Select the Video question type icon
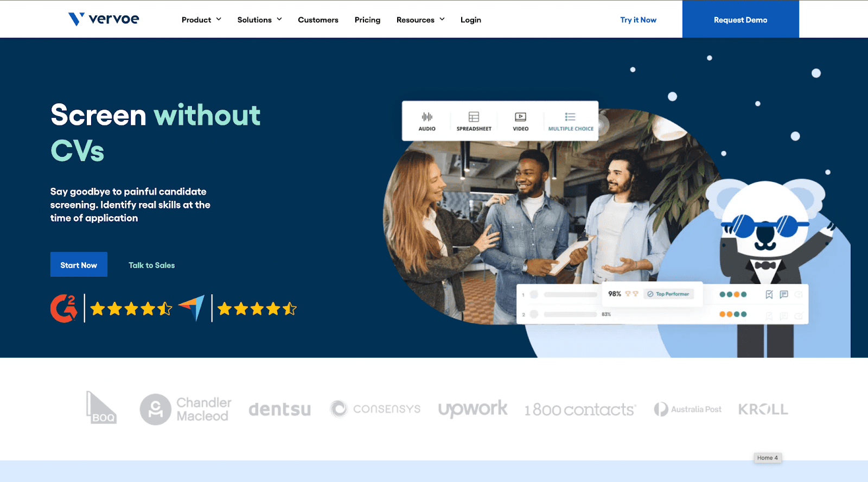868x482 pixels. coord(520,117)
